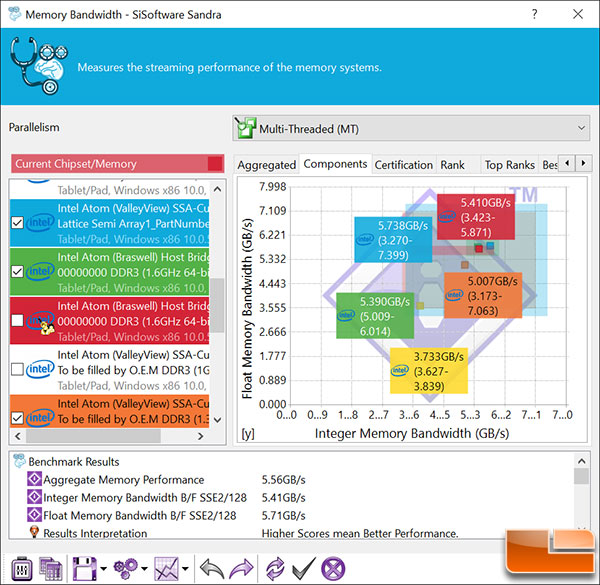Click the back arrow icon

212,569
